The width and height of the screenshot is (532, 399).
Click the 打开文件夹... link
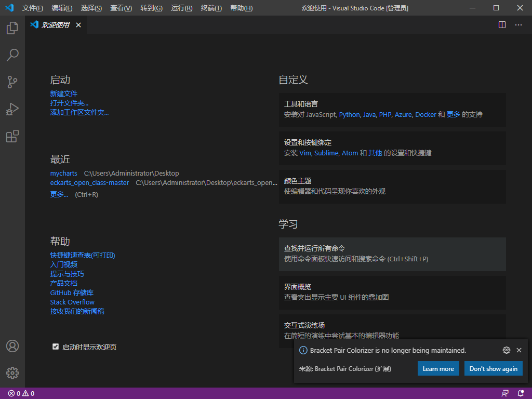click(69, 103)
